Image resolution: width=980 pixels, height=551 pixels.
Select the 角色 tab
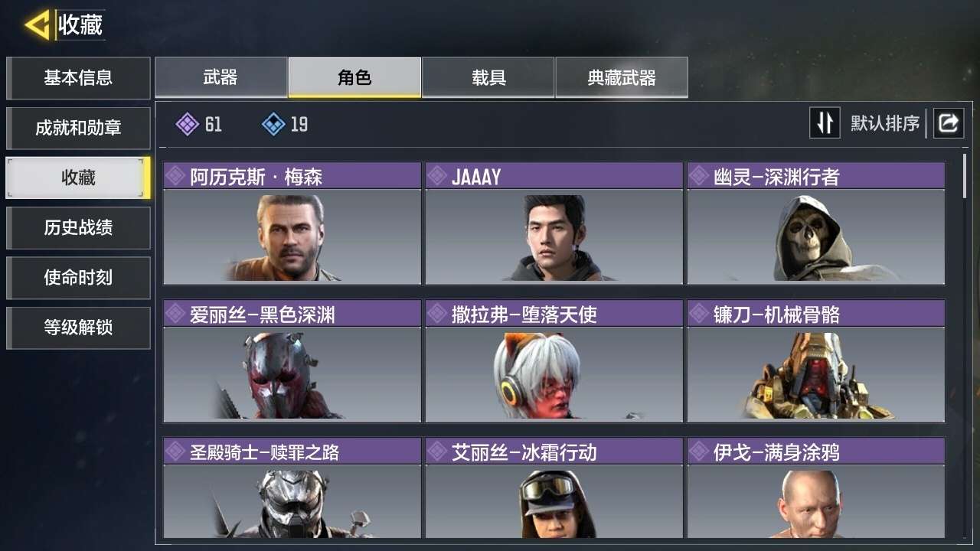(354, 77)
